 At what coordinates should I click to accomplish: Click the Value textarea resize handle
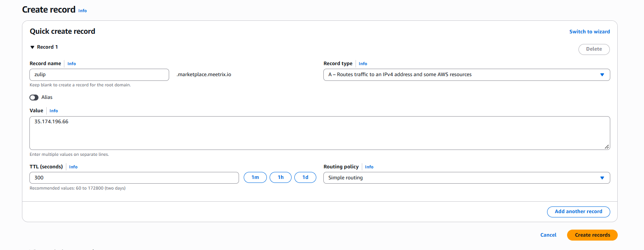607,147
